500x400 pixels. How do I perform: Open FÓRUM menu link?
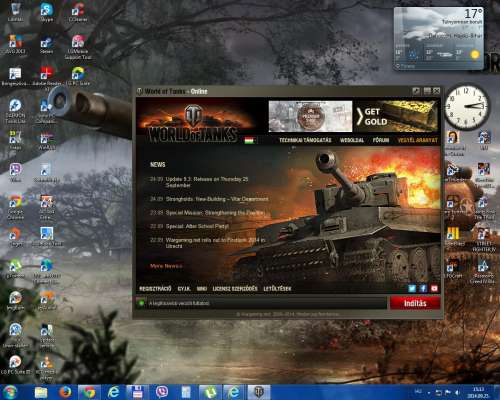click(381, 140)
